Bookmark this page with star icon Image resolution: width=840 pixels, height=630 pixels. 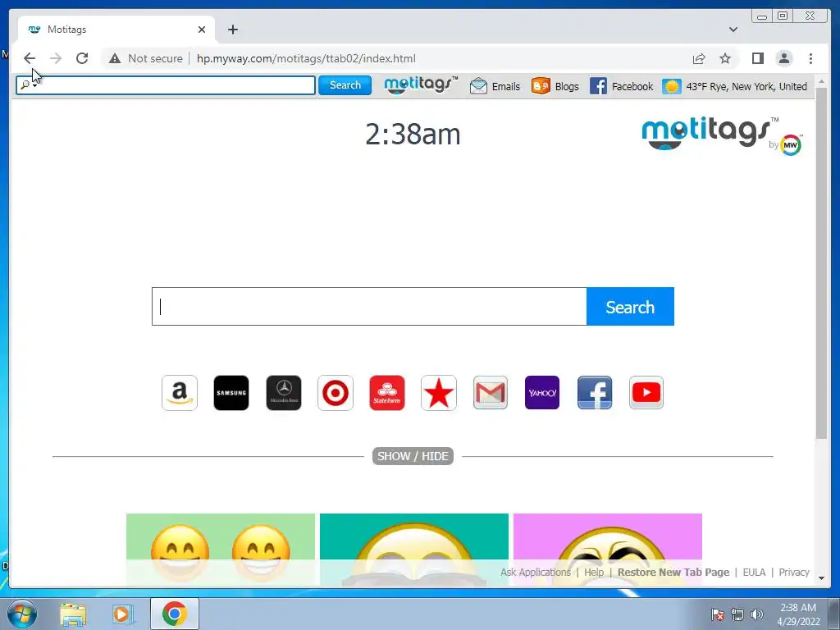725,58
